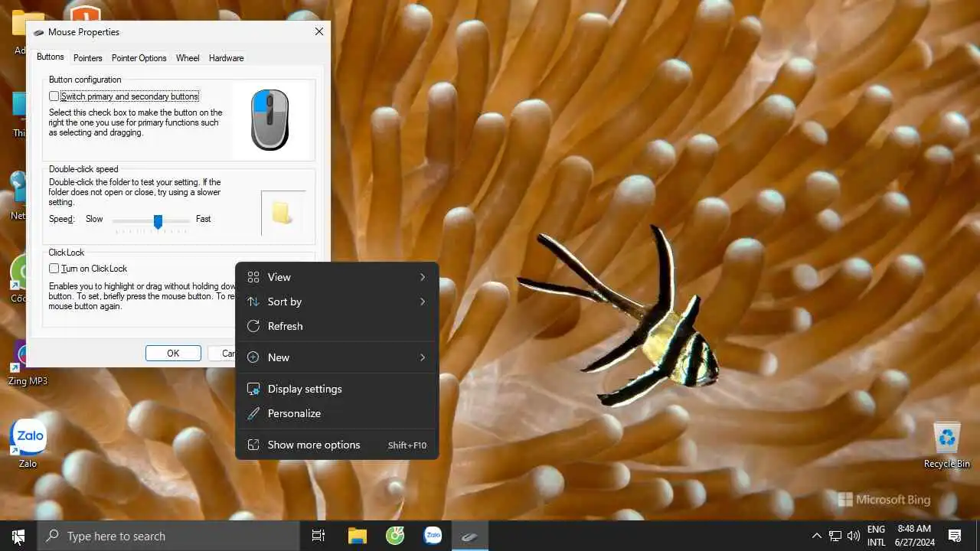
Task: Open the notification center icon
Action: pyautogui.click(x=955, y=536)
